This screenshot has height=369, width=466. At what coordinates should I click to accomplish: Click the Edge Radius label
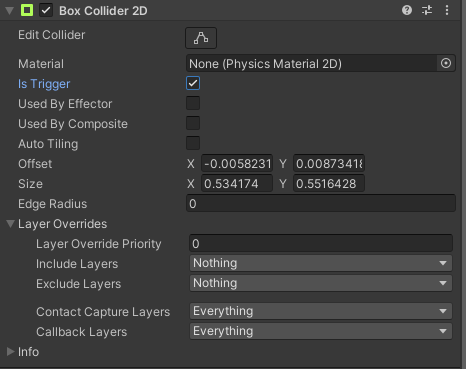(x=52, y=204)
